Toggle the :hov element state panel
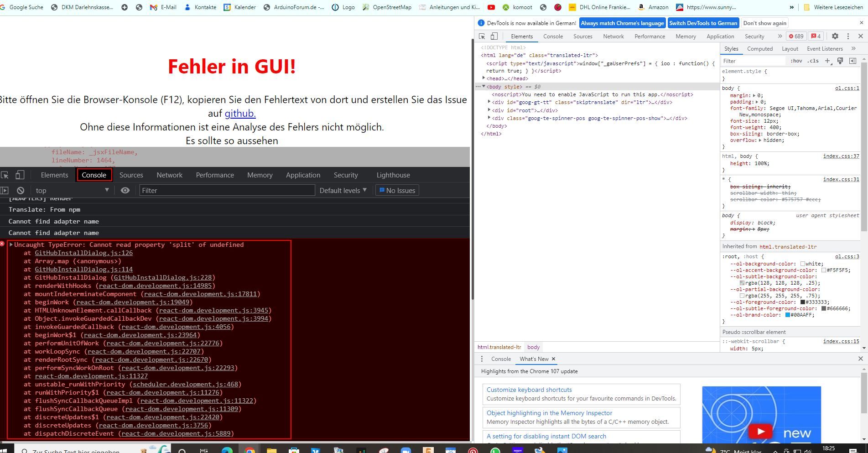The height and width of the screenshot is (453, 868). [796, 61]
